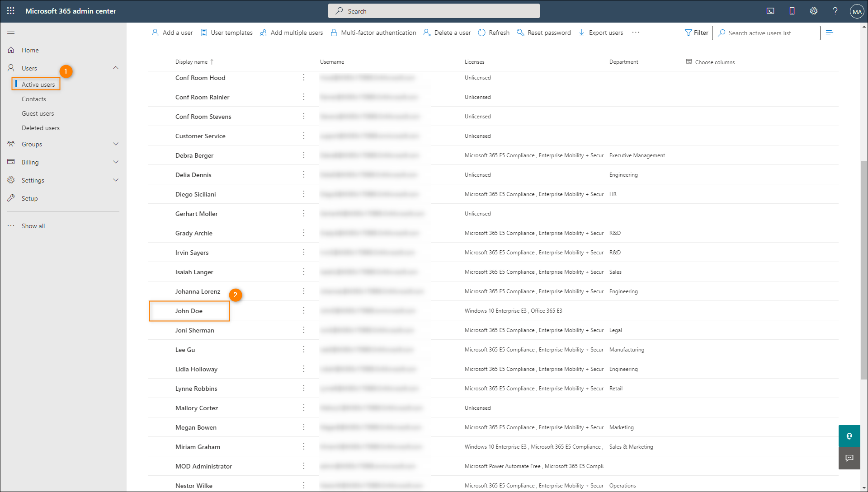Viewport: 868px width, 492px height.
Task: Click Reset password
Action: (544, 33)
